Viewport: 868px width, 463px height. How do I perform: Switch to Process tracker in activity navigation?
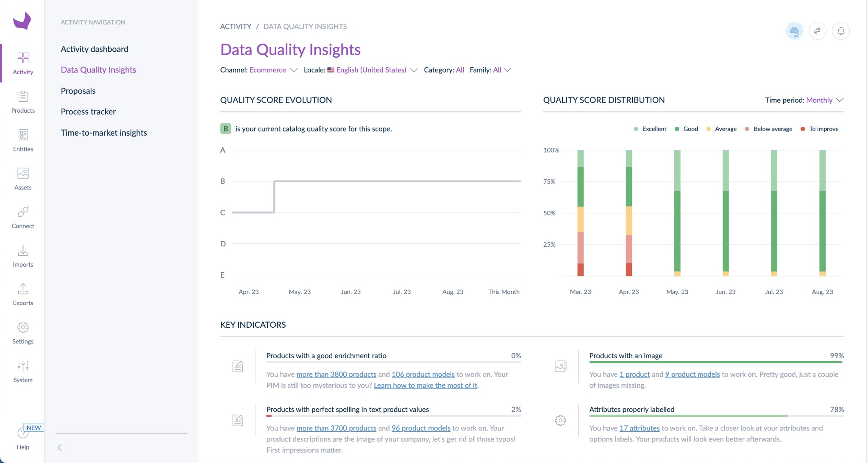88,111
